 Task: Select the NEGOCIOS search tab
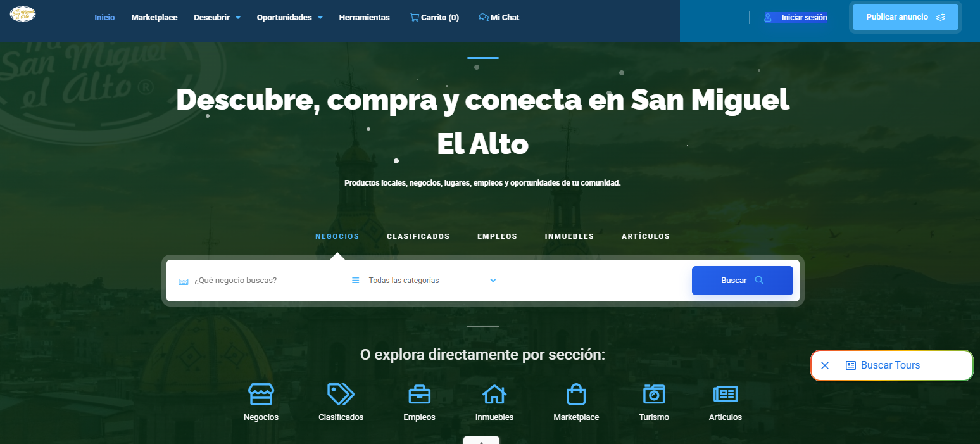[x=337, y=236]
